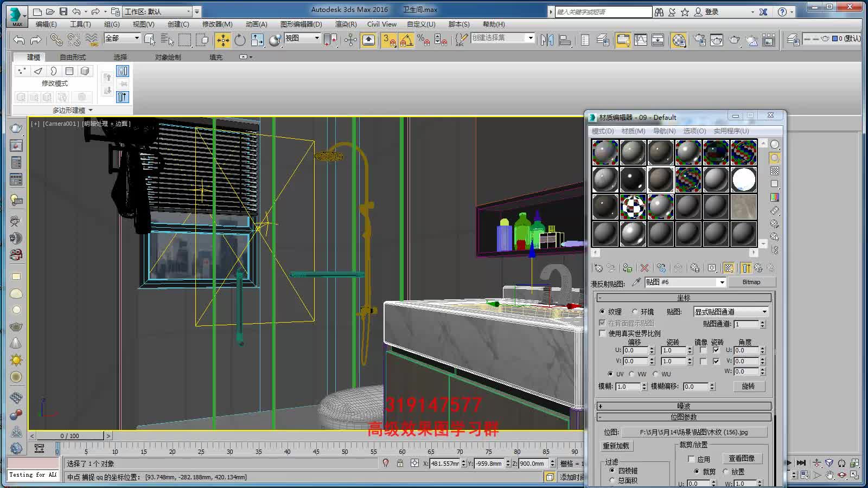
Task: Click the Go to Parent material icon
Action: pyautogui.click(x=759, y=267)
